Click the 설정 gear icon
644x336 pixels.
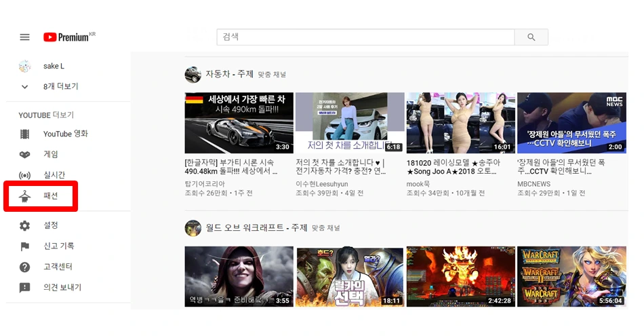[24, 225]
